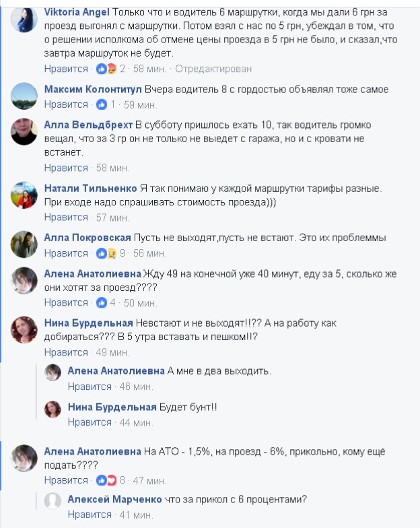This screenshot has height=528, width=420.
Task: Click Алла Вельдбрехт's avatar
Action: (x=24, y=132)
